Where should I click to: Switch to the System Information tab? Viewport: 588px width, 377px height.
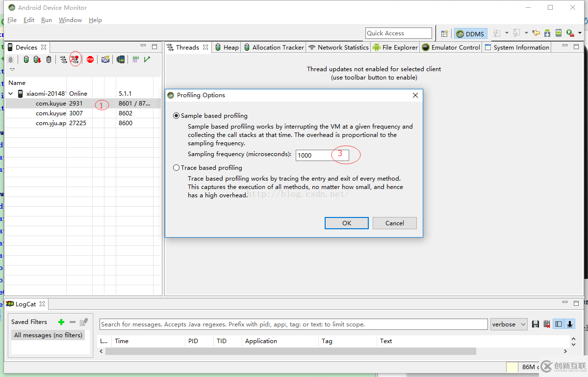coord(517,47)
